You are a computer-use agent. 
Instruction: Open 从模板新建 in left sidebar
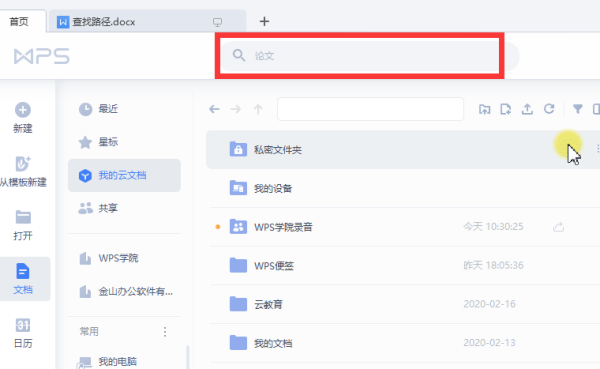23,171
